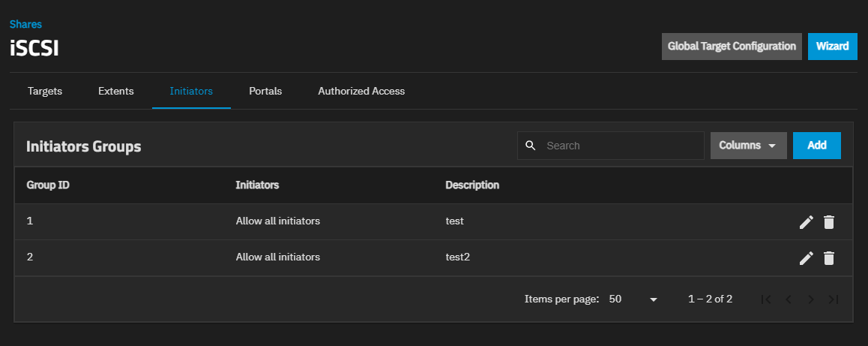Go to the next page arrow
Image resolution: width=868 pixels, height=346 pixels.
(x=810, y=299)
